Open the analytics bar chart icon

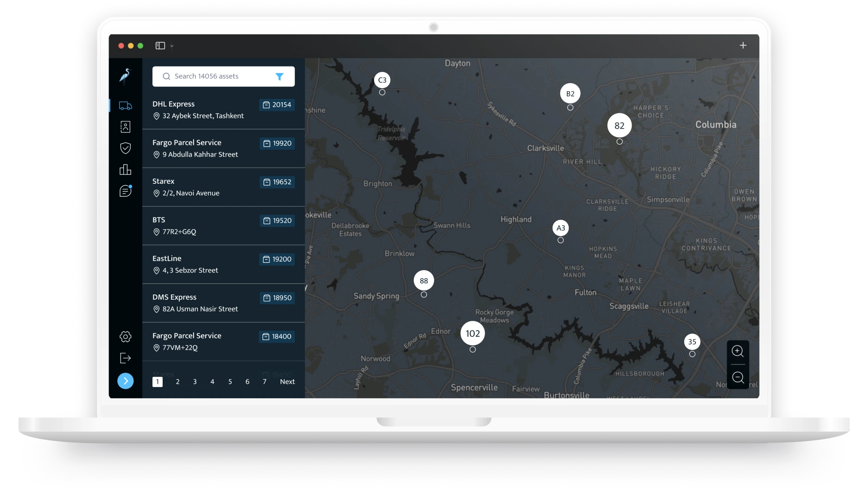(x=125, y=170)
